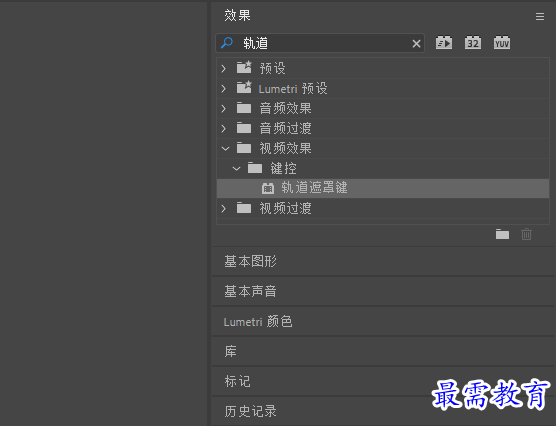This screenshot has width=556, height=426.
Task: Select the Lumetri 预设 row label
Action: (293, 89)
